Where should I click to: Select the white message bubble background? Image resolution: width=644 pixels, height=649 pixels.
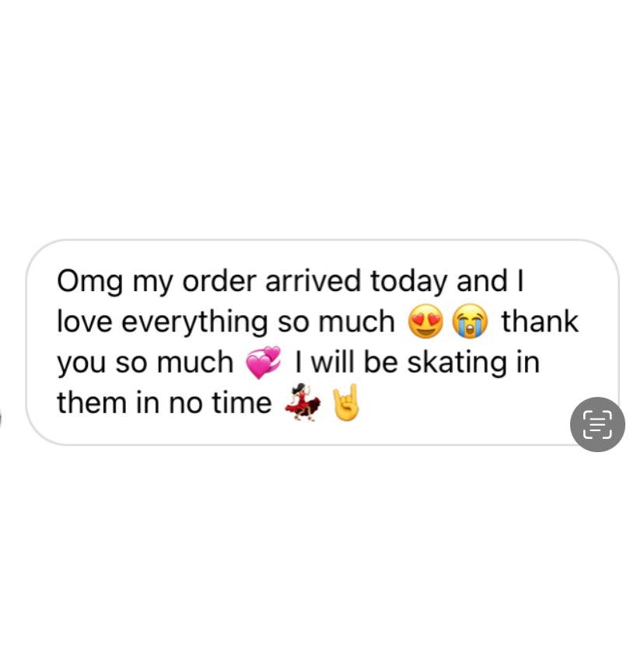pos(322,342)
